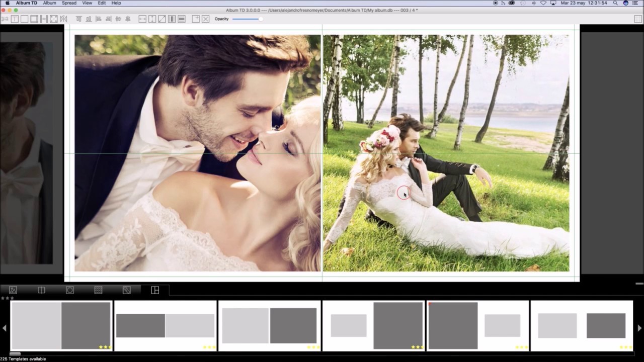Viewport: 644px width, 362px height.
Task: Click the three-star rating filter above templates
Action: coord(7,298)
